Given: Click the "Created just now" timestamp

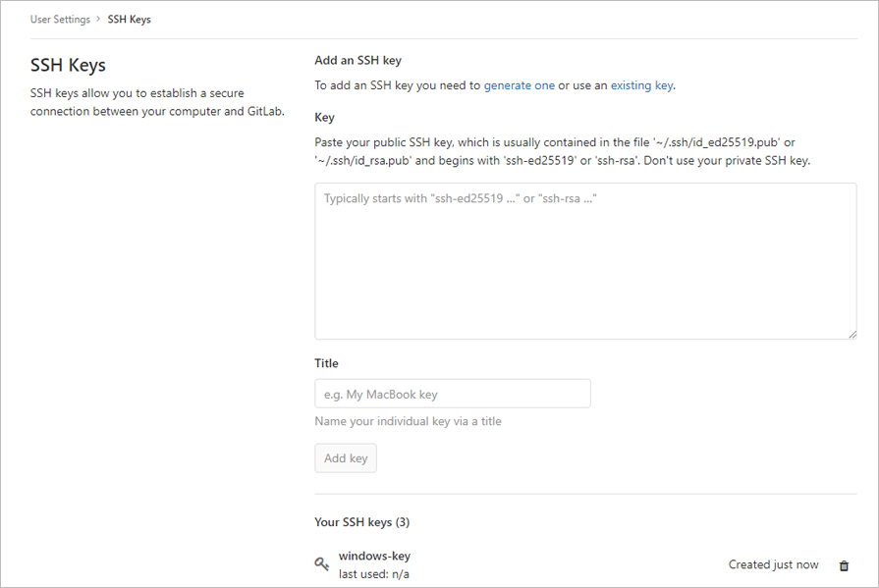Looking at the screenshot, I should click(773, 564).
